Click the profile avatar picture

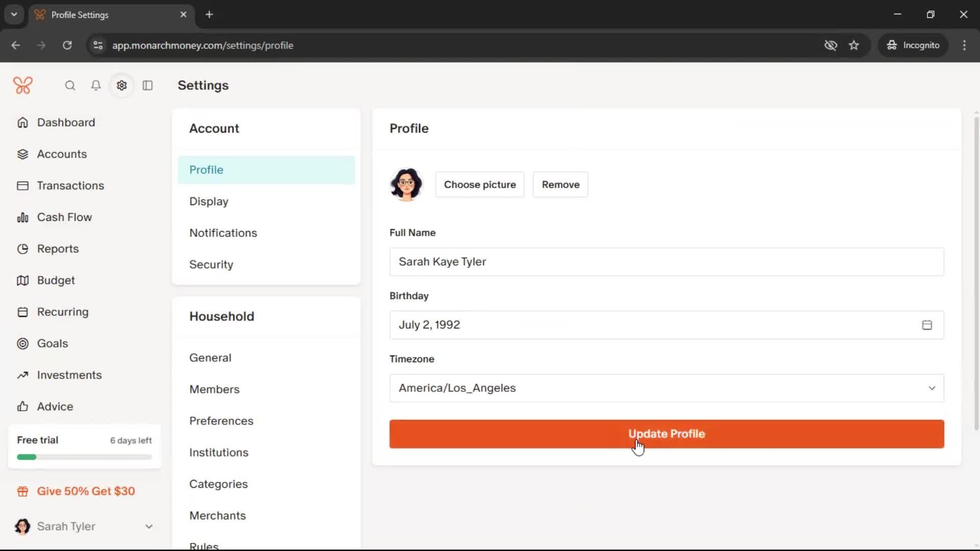pos(406,185)
